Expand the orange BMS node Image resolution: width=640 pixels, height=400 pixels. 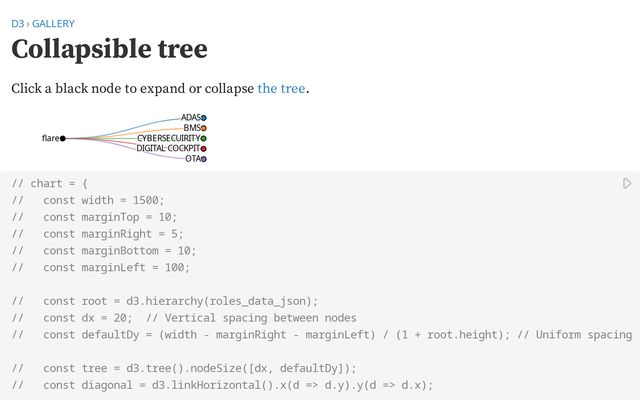click(204, 128)
